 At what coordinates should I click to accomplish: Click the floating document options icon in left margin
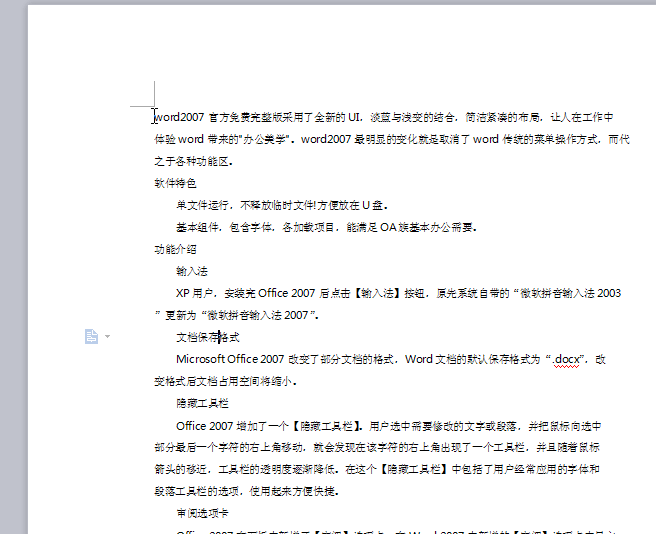[91, 337]
